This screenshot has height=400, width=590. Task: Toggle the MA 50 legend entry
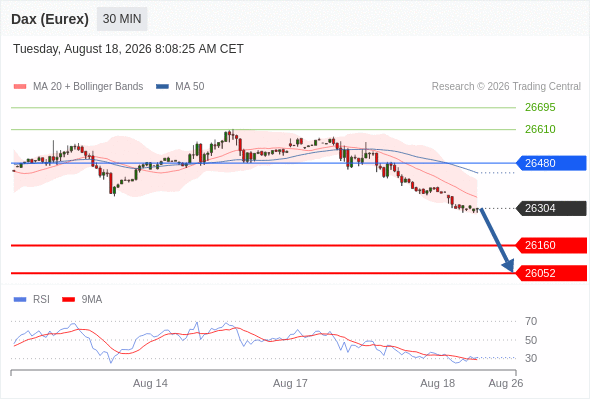pyautogui.click(x=180, y=87)
